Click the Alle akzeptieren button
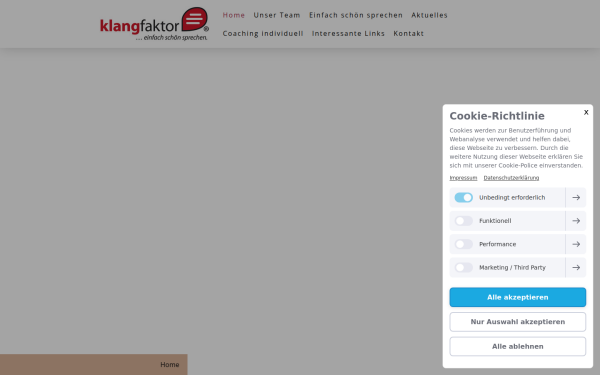 [517, 297]
